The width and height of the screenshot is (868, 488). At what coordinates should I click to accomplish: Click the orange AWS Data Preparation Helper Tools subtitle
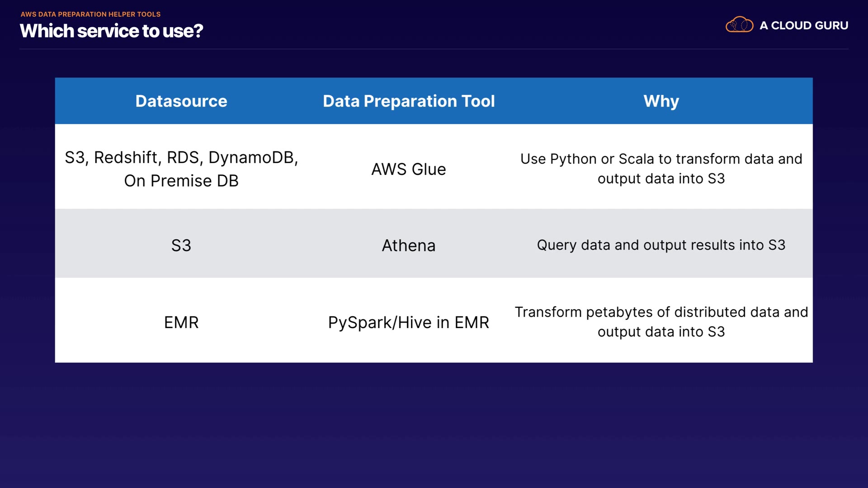(90, 14)
